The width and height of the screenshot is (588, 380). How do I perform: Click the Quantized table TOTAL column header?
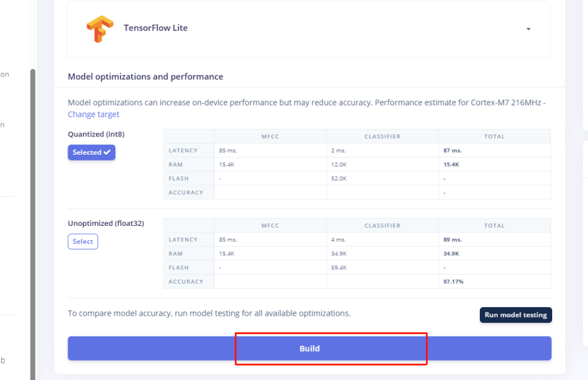point(494,136)
